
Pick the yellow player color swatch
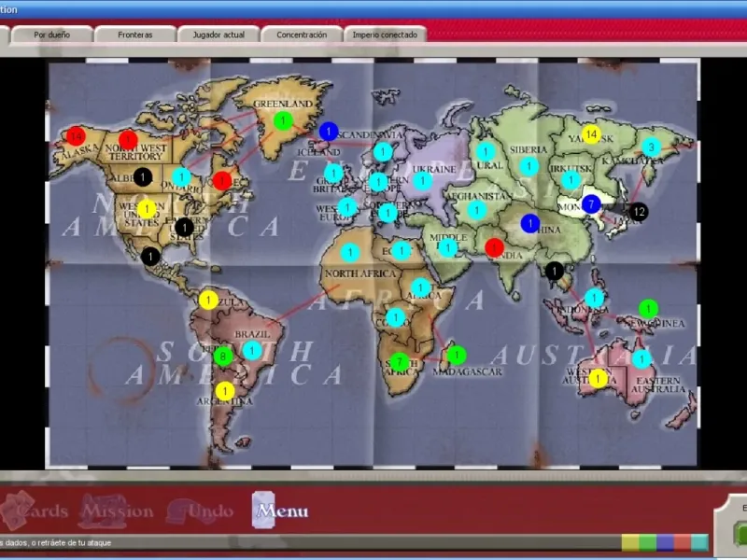(629, 543)
